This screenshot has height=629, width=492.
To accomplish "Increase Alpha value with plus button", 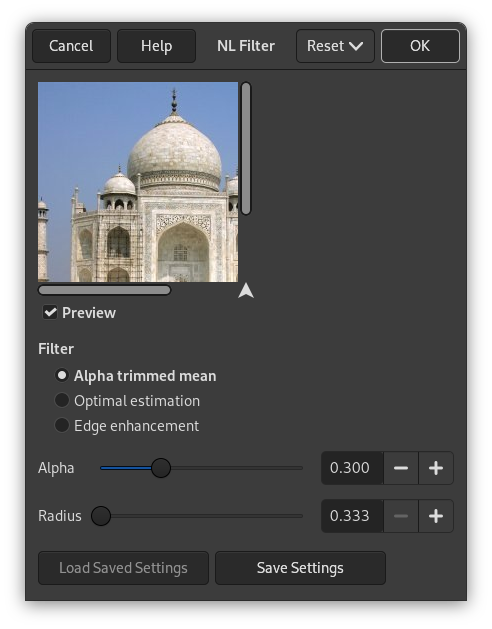I will (x=436, y=468).
